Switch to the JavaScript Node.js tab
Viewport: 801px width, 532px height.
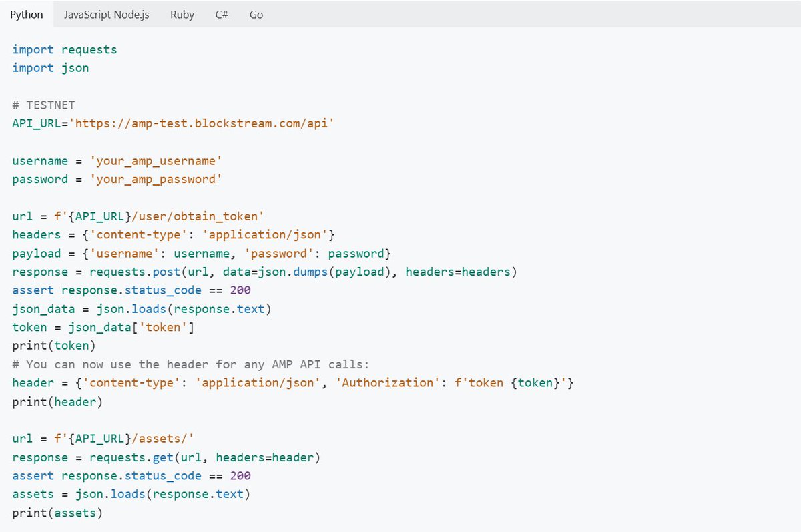coord(106,14)
